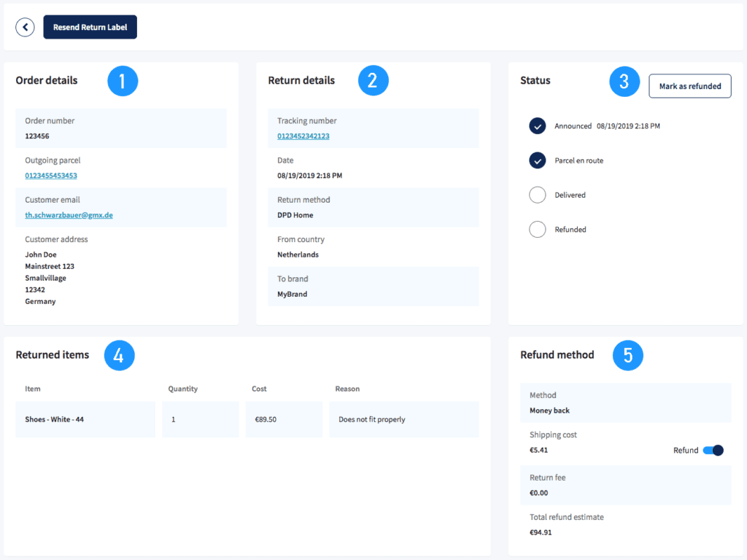Click the numbered badge on Status panel
The height and width of the screenshot is (560, 747).
tap(624, 82)
